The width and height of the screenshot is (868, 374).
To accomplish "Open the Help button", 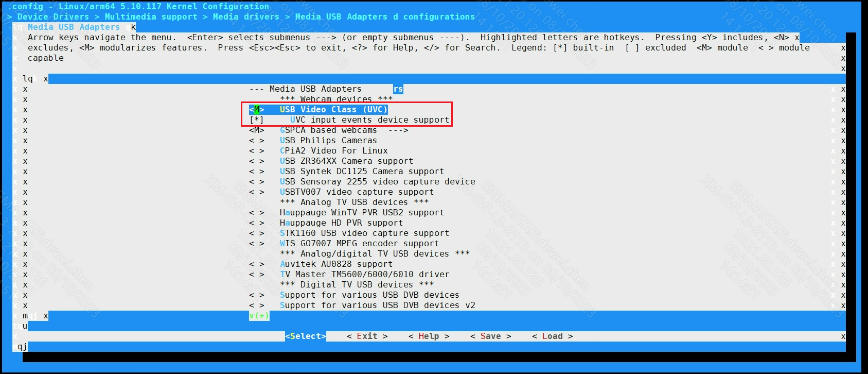I will [x=429, y=336].
